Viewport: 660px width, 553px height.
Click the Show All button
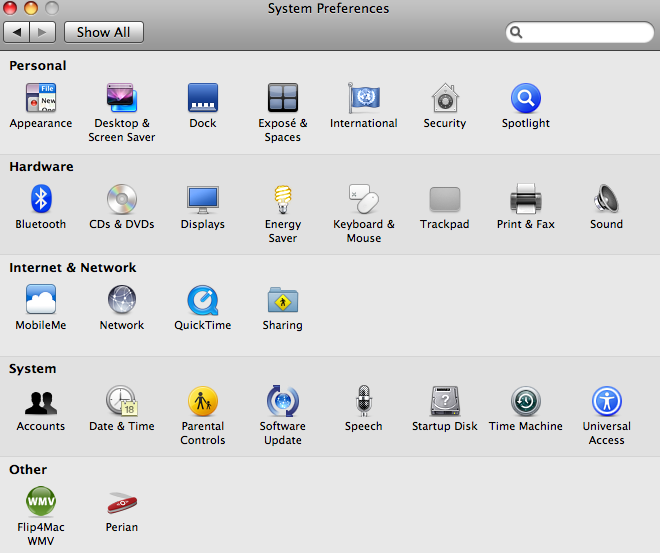click(104, 32)
